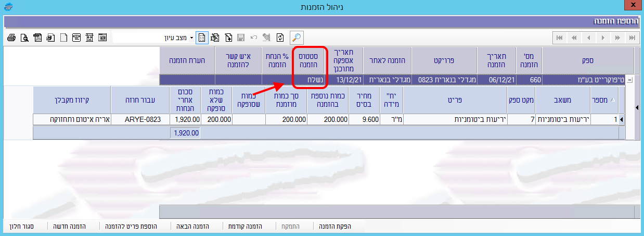Collapse the order row using the minus expander
Screen dimensions: 644x236
pos(630,80)
